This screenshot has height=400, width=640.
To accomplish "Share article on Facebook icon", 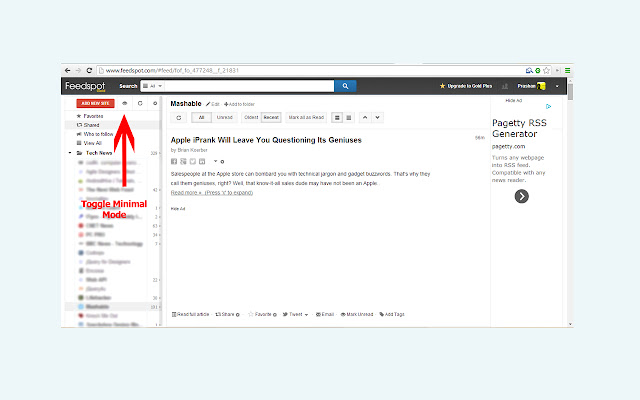I will (x=174, y=162).
